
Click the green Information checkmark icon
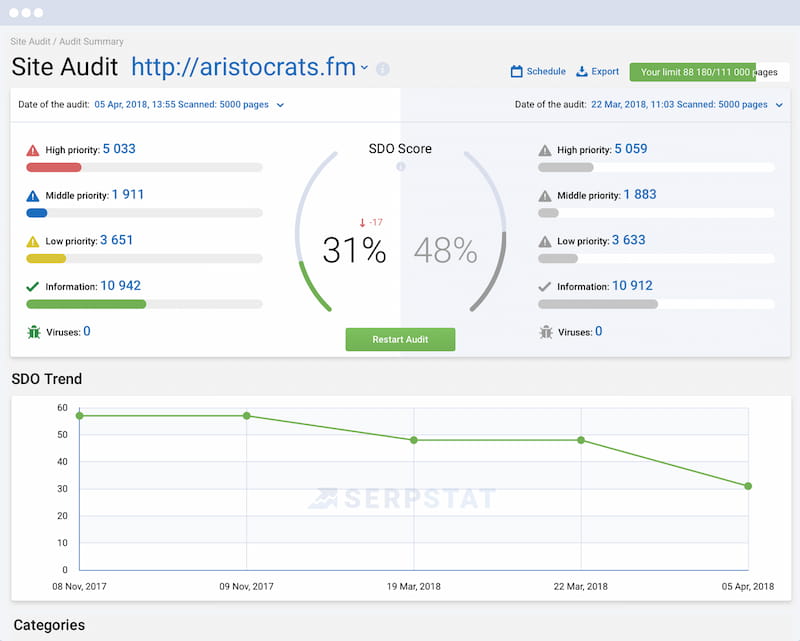pos(33,286)
